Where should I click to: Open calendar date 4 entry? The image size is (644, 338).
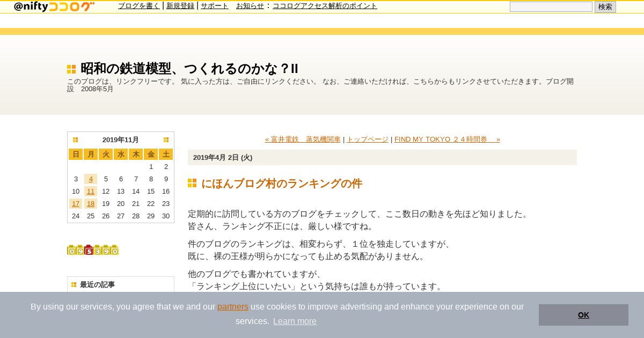91,179
